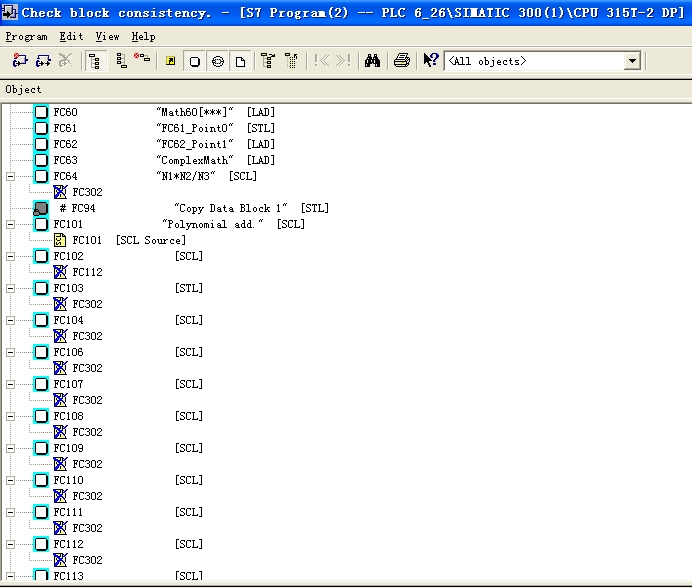The image size is (692, 588).
Task: Click the Compile toolbar icon
Action: (x=20, y=60)
